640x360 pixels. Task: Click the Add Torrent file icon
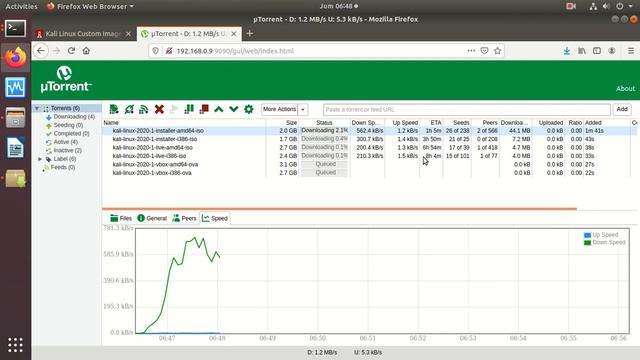click(114, 109)
